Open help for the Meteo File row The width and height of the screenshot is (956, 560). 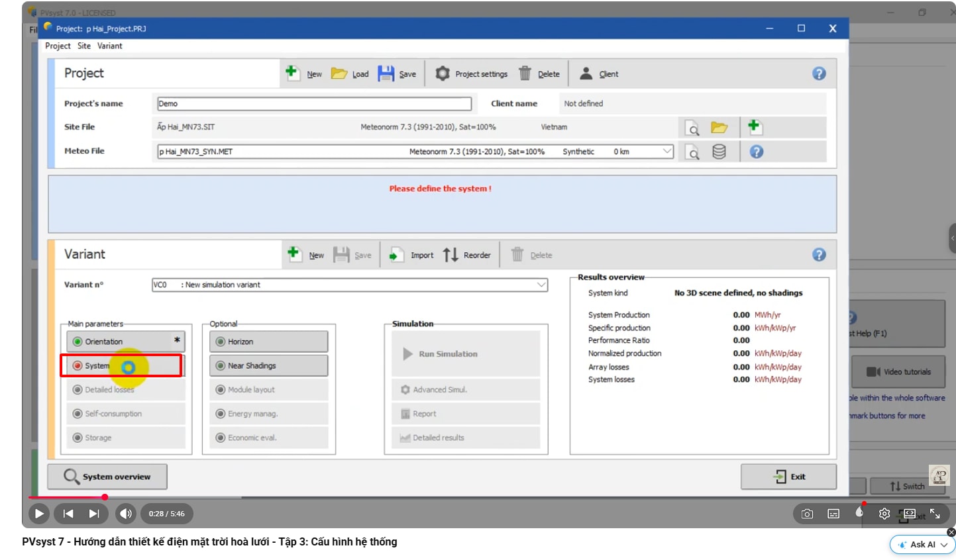tap(756, 152)
